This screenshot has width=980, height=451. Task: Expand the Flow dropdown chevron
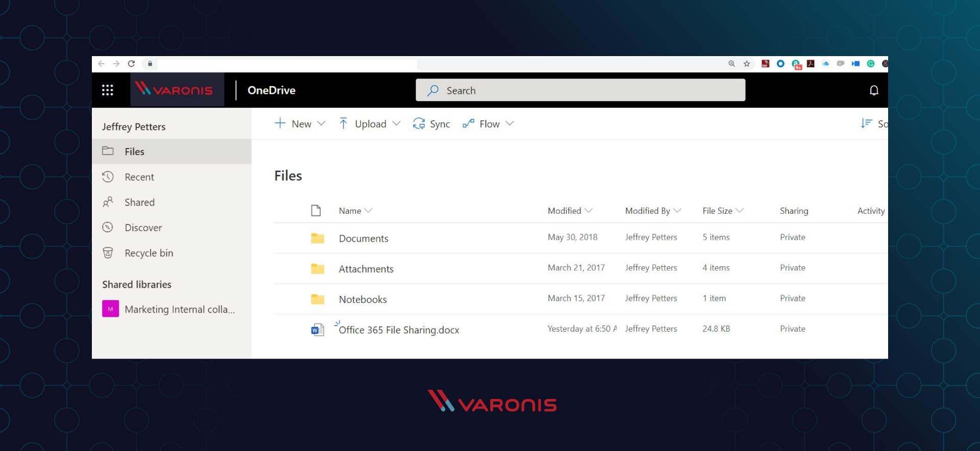(x=509, y=123)
